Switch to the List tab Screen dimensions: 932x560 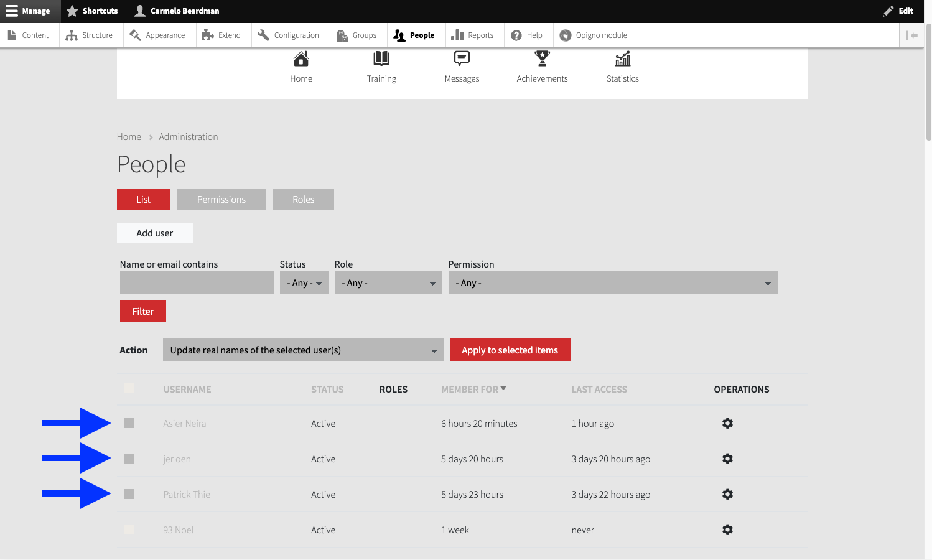click(x=144, y=199)
